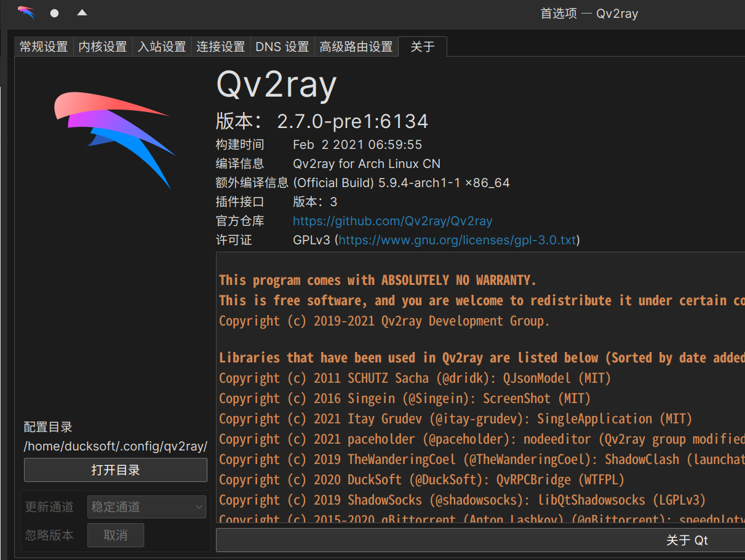Open the 内核设置 tab
745x560 pixels.
coord(102,46)
